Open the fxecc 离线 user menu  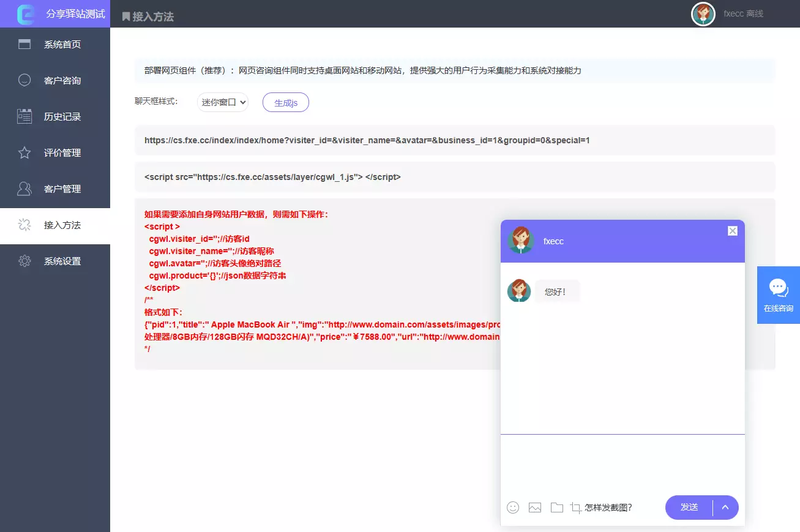pyautogui.click(x=743, y=13)
